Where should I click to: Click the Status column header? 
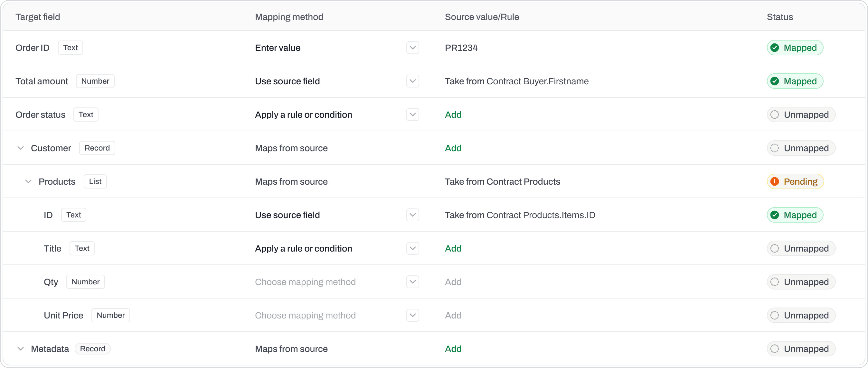(x=780, y=17)
